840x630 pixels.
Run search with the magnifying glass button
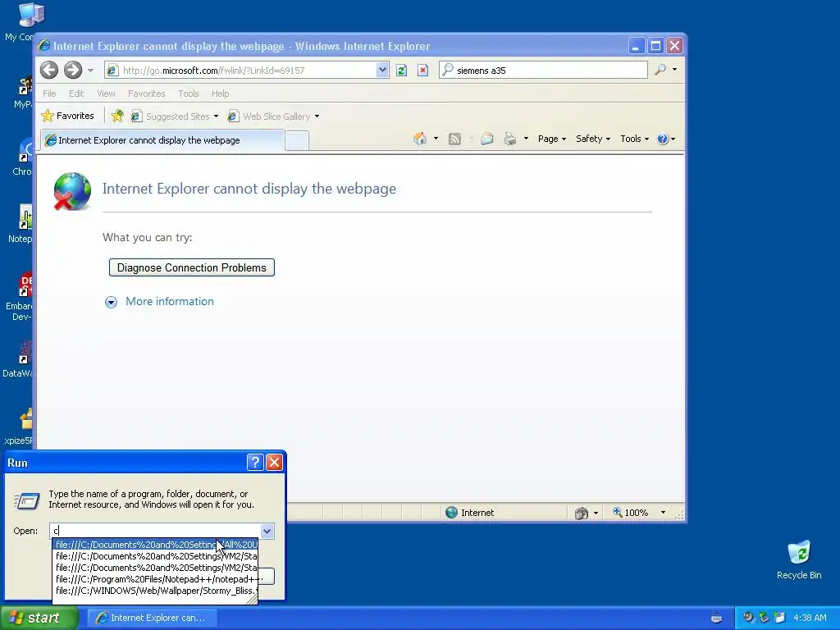660,70
